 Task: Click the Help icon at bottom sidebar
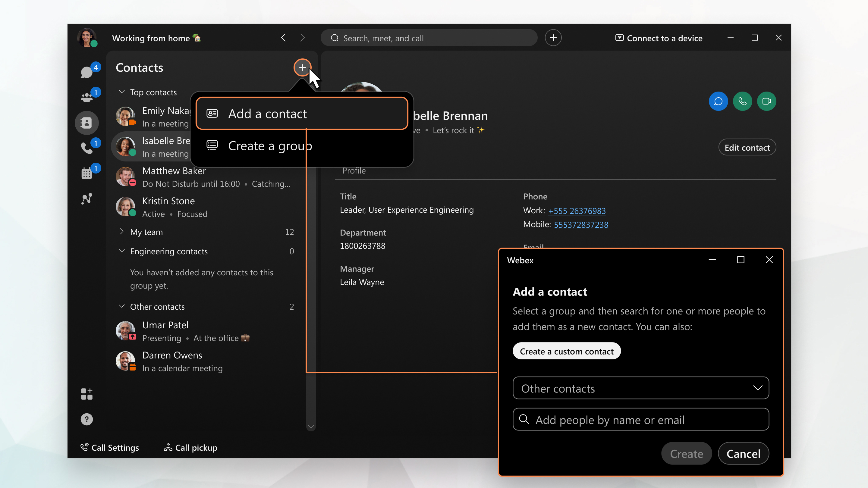point(86,419)
